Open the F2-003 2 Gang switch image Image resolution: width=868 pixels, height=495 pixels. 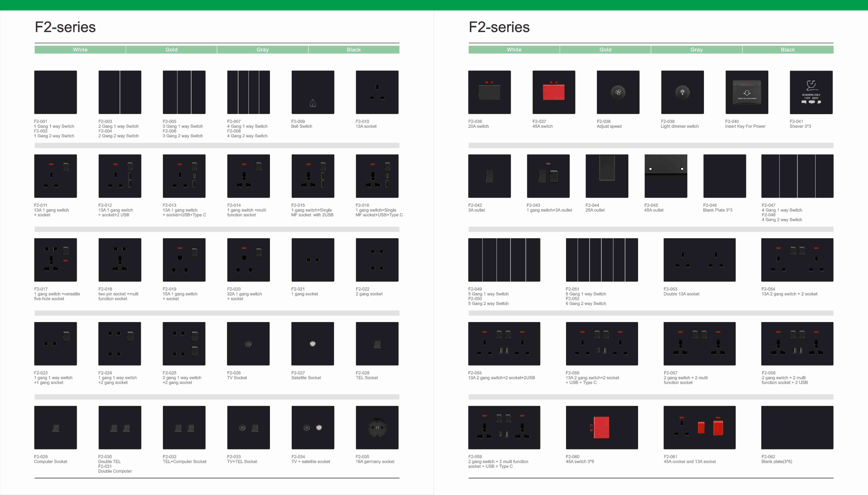120,92
